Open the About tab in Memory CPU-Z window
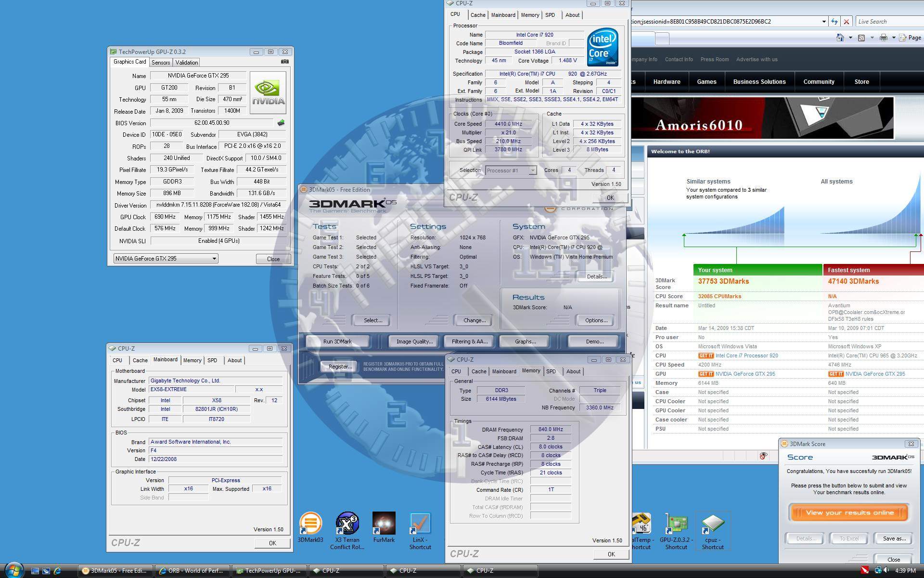 (573, 371)
